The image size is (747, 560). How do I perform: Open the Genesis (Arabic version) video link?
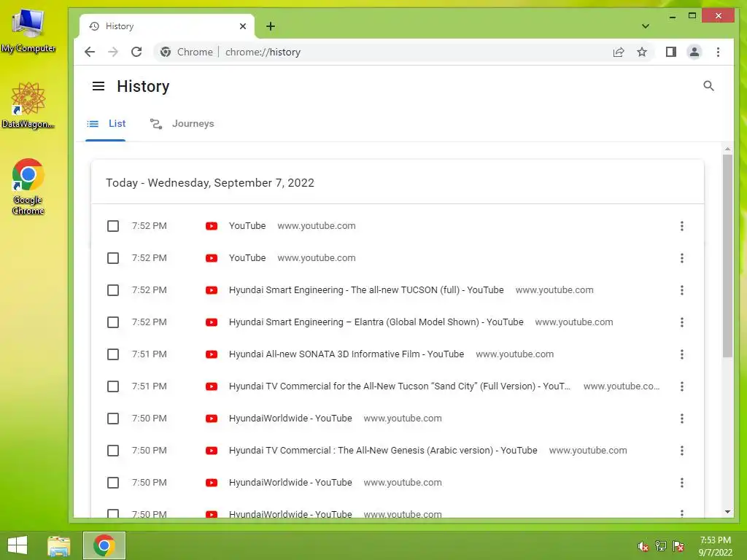tap(383, 451)
